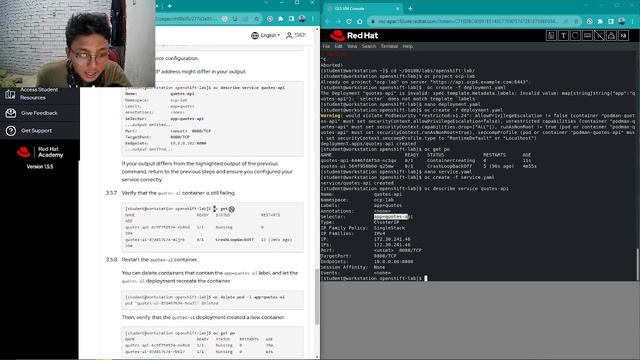The height and width of the screenshot is (360, 640).
Task: Click the T text icon in VM console toolbar
Action: 563,36
